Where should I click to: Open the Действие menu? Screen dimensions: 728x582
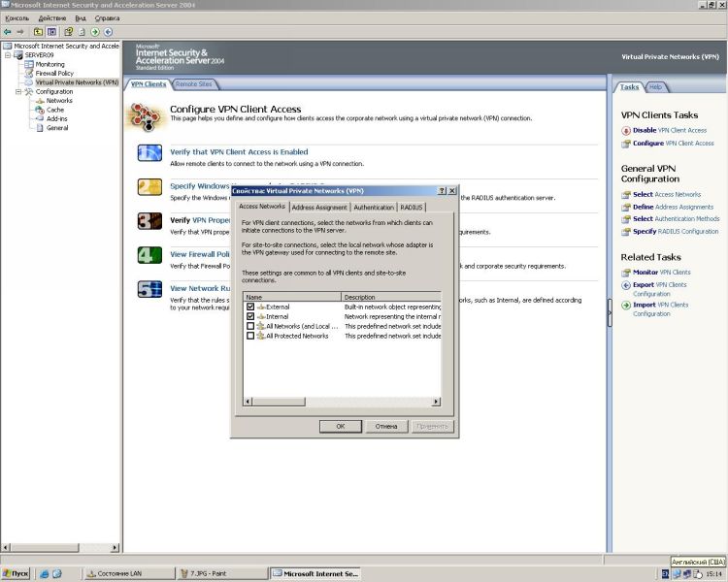coord(52,18)
